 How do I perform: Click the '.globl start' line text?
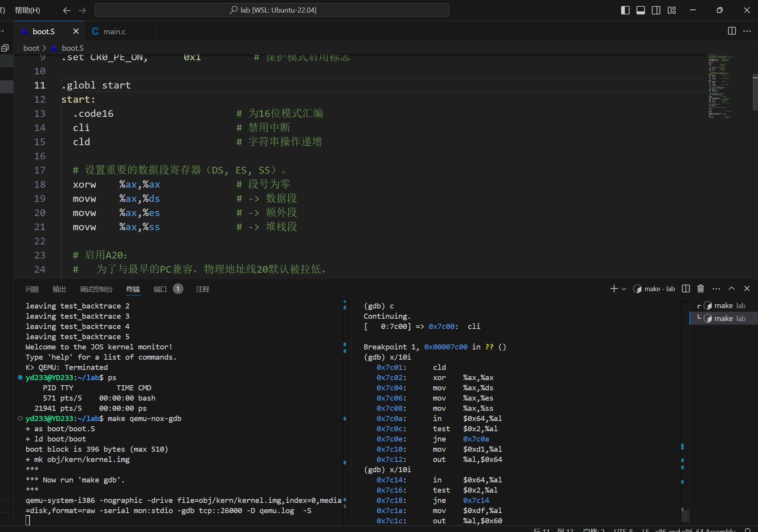(96, 85)
